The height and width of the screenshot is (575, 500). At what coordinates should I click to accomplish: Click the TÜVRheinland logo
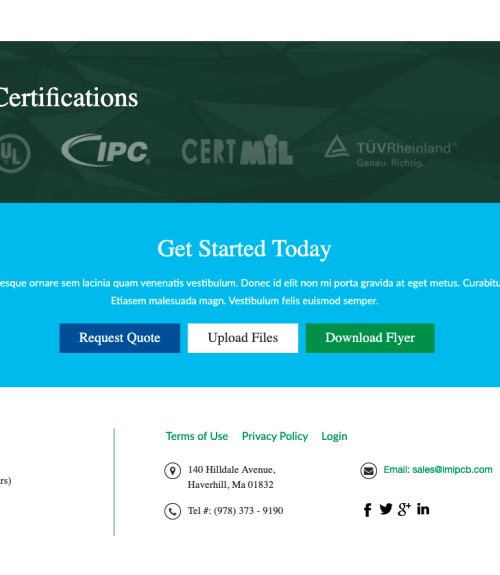[x=390, y=151]
